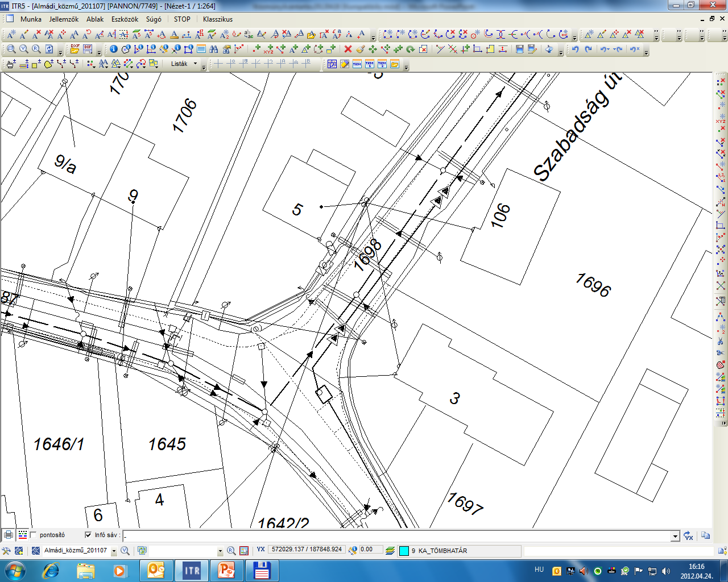Screen dimensions: 728x582
Task: Click new text A-star tool
Action: (x=11, y=35)
